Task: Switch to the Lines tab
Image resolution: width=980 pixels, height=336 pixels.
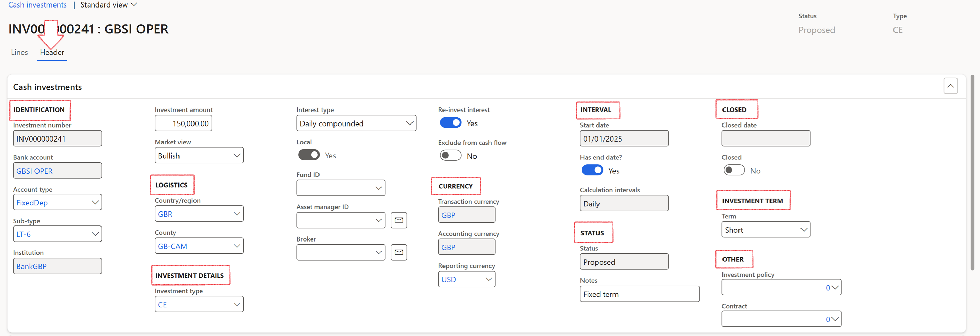Action: point(19,52)
